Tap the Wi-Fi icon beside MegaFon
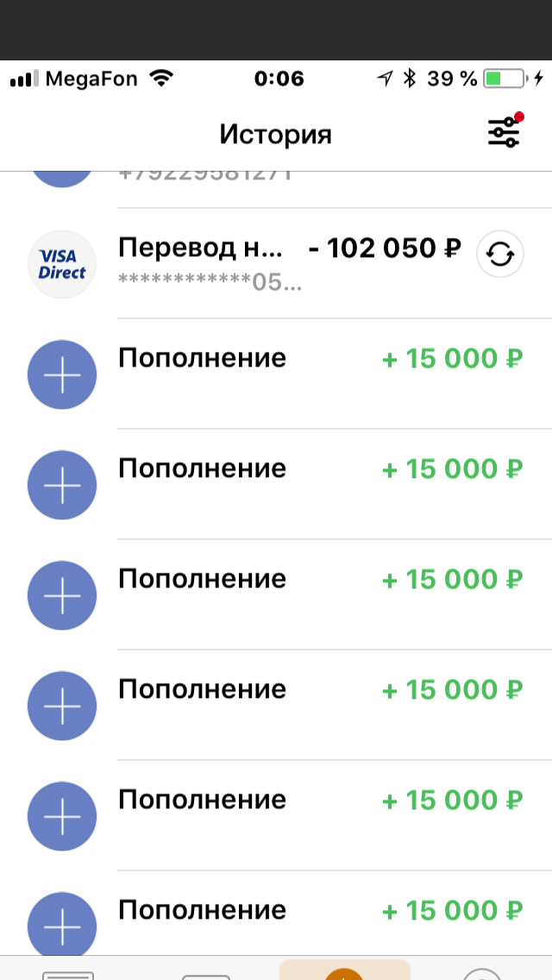The image size is (552, 980). [161, 79]
